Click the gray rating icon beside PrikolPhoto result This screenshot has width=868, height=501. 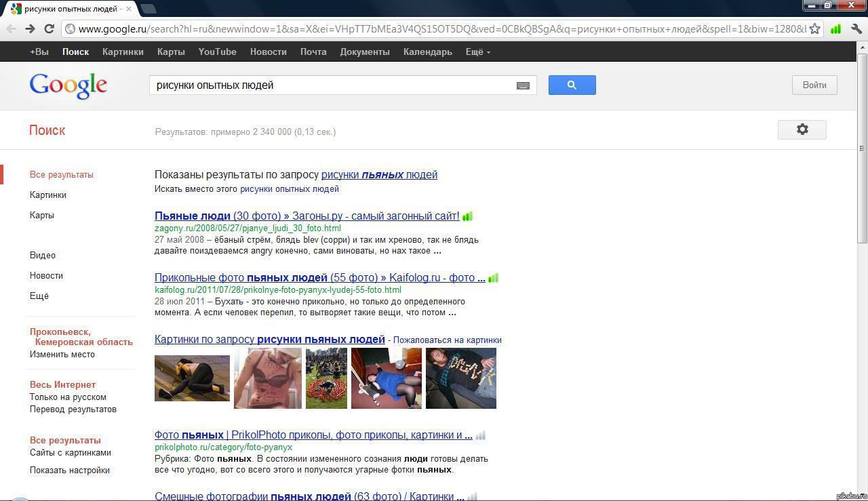point(480,435)
